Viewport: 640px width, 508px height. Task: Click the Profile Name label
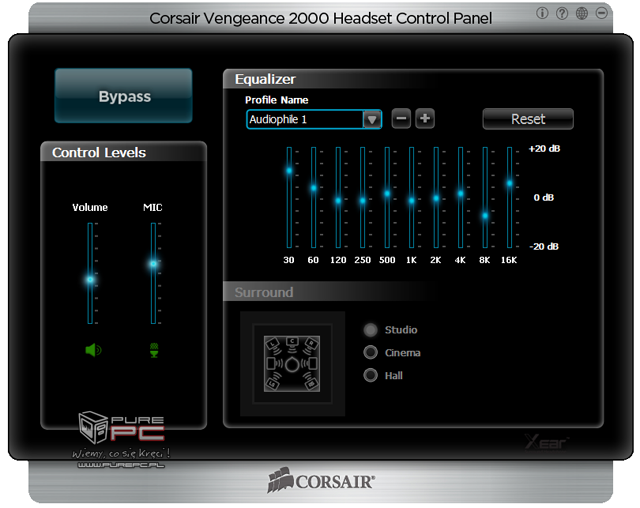[x=276, y=100]
